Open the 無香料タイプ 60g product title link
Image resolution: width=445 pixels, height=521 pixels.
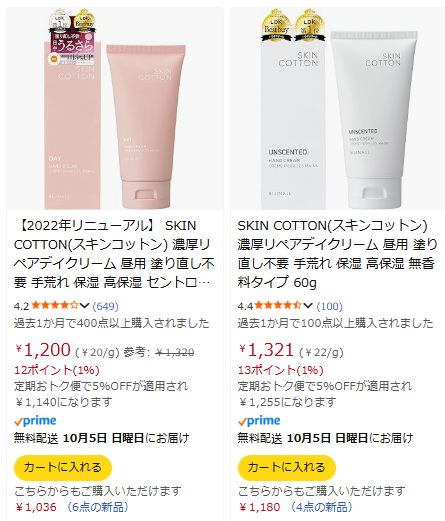337,254
